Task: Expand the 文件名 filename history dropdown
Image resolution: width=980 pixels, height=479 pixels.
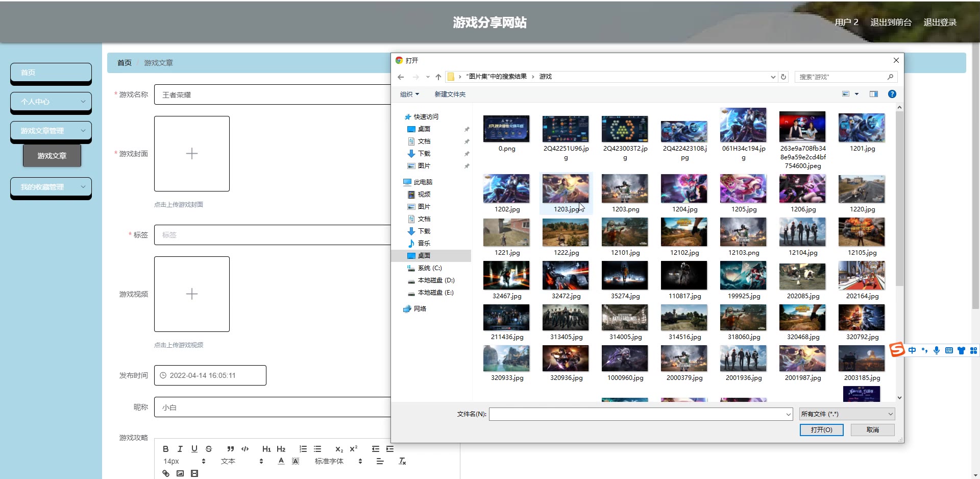Action: point(789,414)
